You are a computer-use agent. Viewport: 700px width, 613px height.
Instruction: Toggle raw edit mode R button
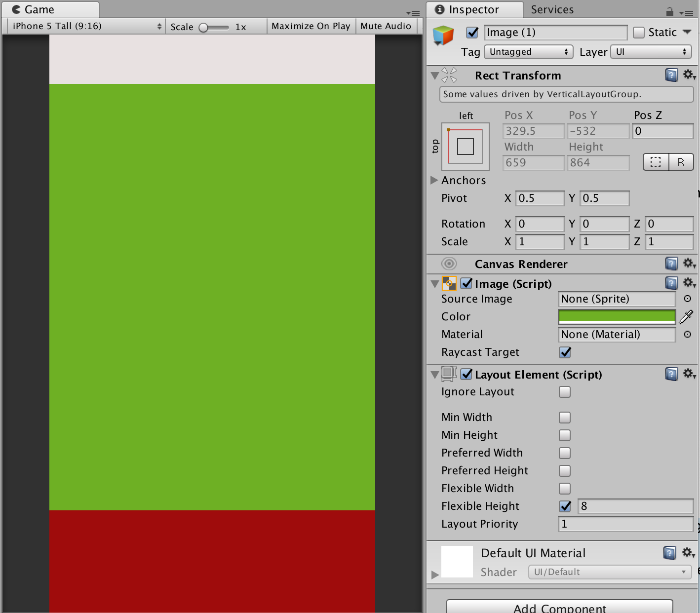(x=681, y=162)
